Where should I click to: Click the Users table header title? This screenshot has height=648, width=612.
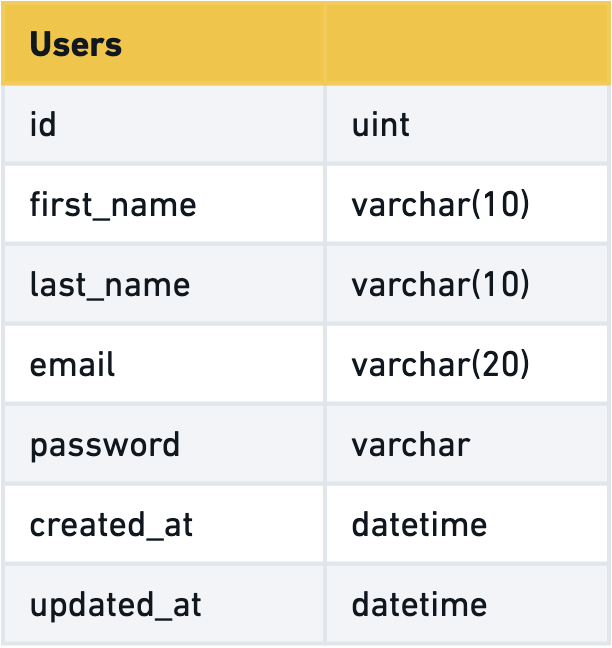coord(76,45)
